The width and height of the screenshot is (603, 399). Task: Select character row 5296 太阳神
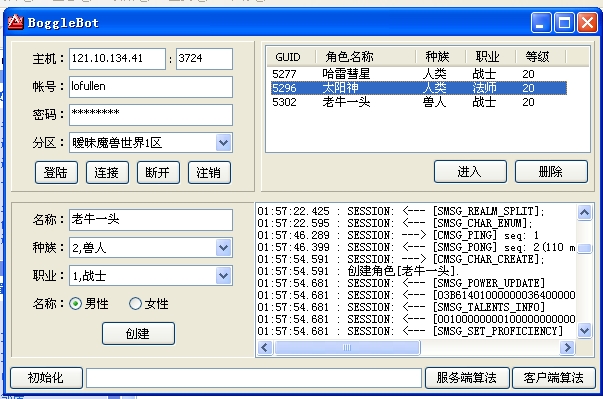tap(418, 88)
